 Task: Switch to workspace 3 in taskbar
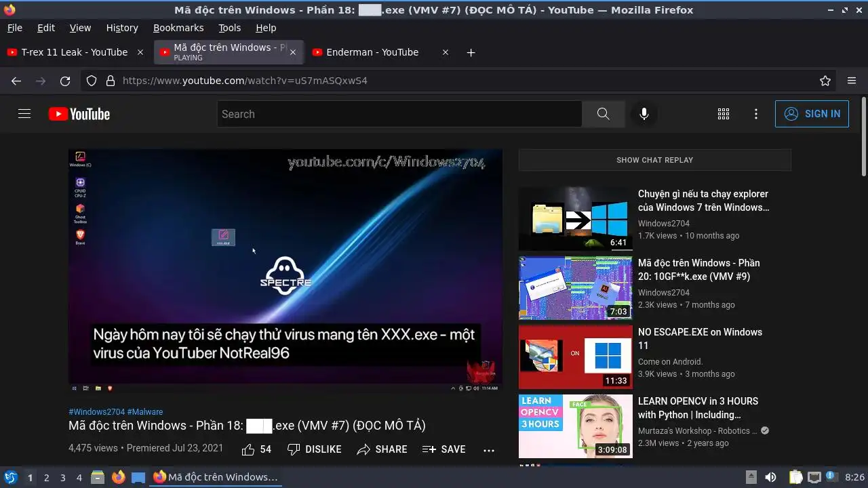point(62,478)
